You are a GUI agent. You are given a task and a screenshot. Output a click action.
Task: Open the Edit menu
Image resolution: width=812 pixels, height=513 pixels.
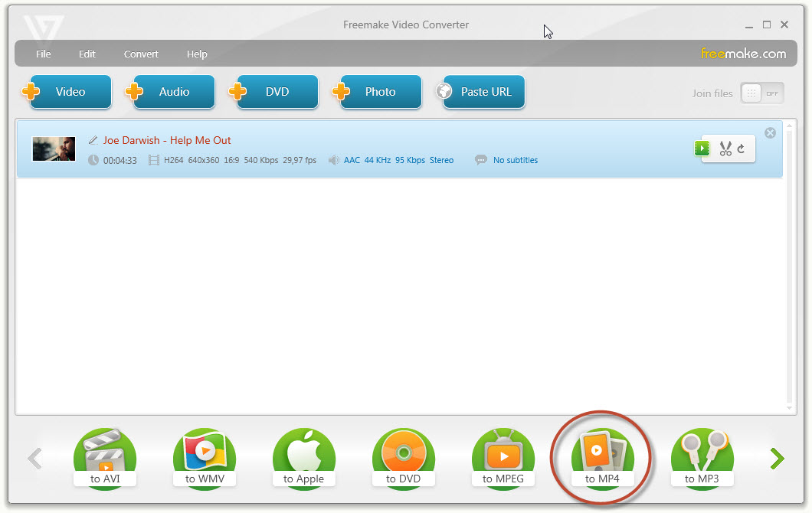(x=87, y=54)
